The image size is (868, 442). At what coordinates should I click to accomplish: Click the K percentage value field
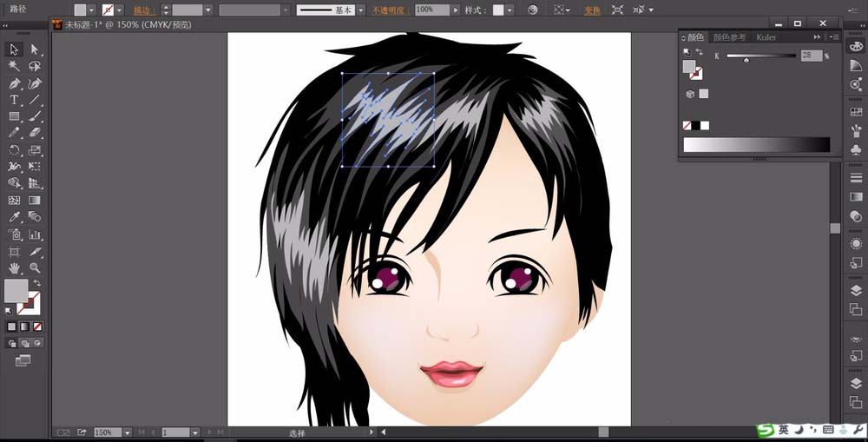coord(811,56)
